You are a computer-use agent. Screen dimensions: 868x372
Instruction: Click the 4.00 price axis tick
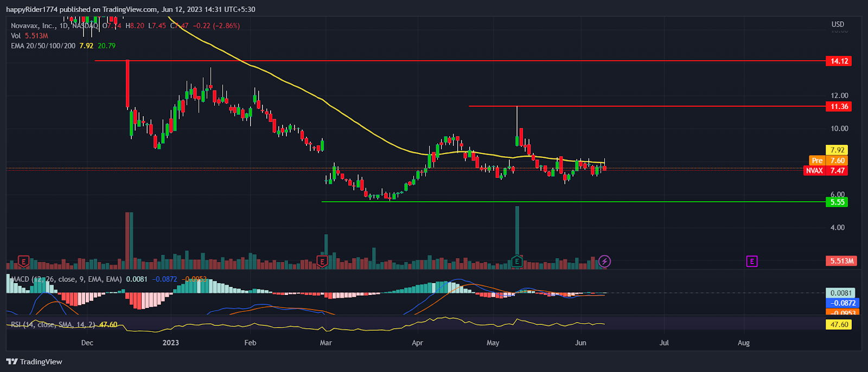(x=838, y=227)
